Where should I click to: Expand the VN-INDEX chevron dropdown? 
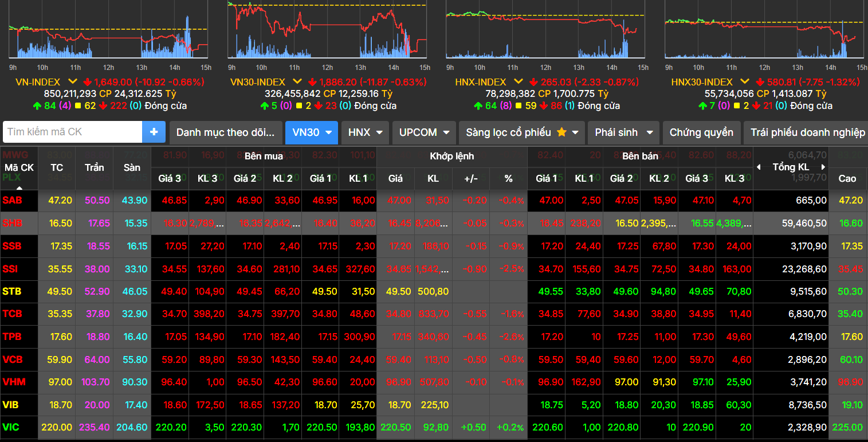coord(73,82)
